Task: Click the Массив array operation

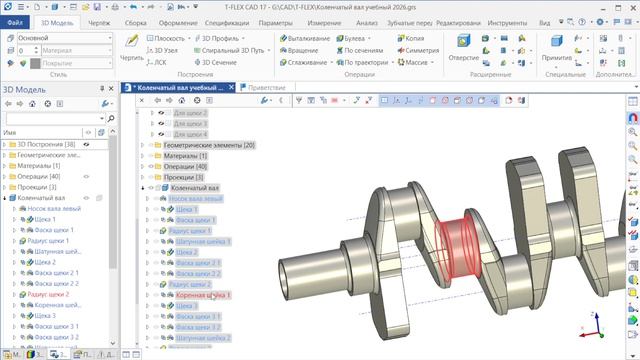Action: 412,62
